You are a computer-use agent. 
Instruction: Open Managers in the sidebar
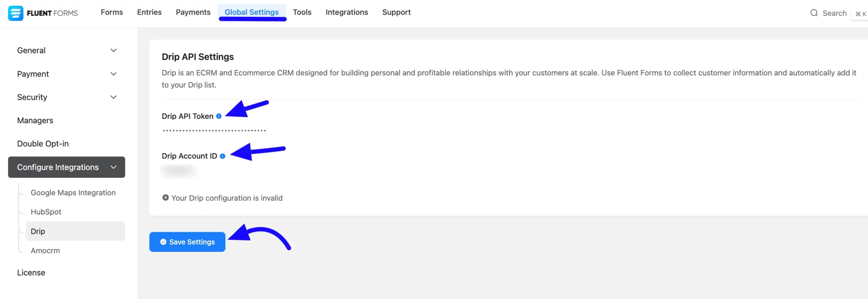(x=35, y=120)
